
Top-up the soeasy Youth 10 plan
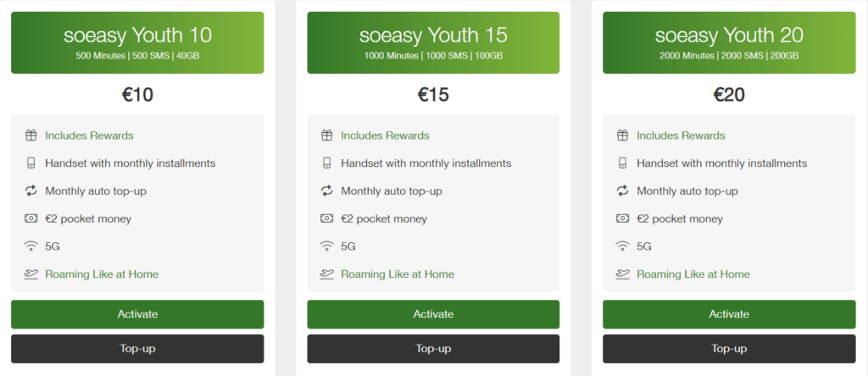[x=137, y=349]
